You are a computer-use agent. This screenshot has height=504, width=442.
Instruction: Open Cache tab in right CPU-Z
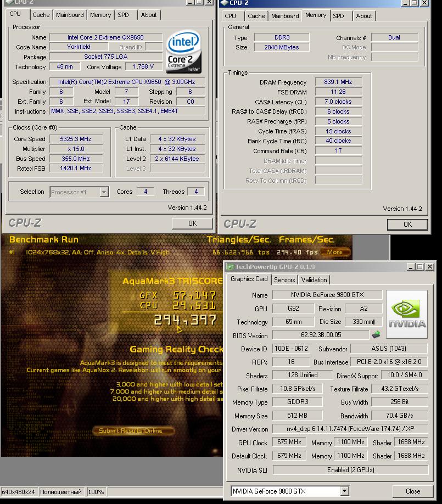click(x=256, y=16)
